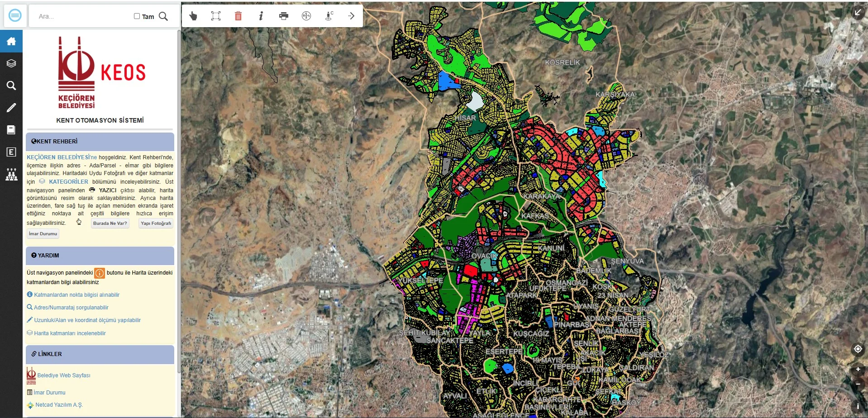Click the printer icon in toolbar
This screenshot has height=418, width=868.
[x=284, y=16]
